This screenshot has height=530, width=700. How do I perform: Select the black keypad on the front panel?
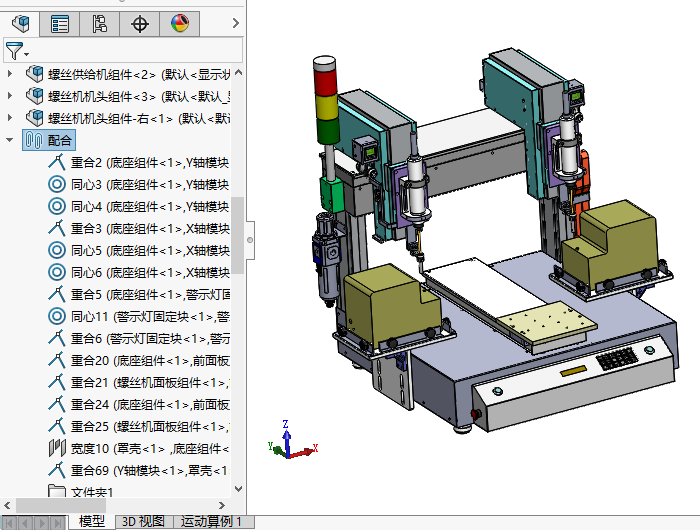617,359
